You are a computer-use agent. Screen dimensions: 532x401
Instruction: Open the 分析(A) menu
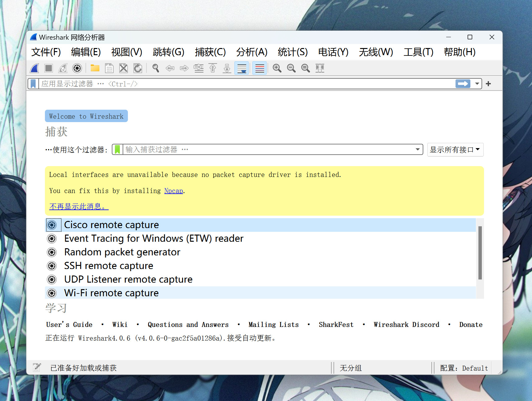(x=252, y=52)
